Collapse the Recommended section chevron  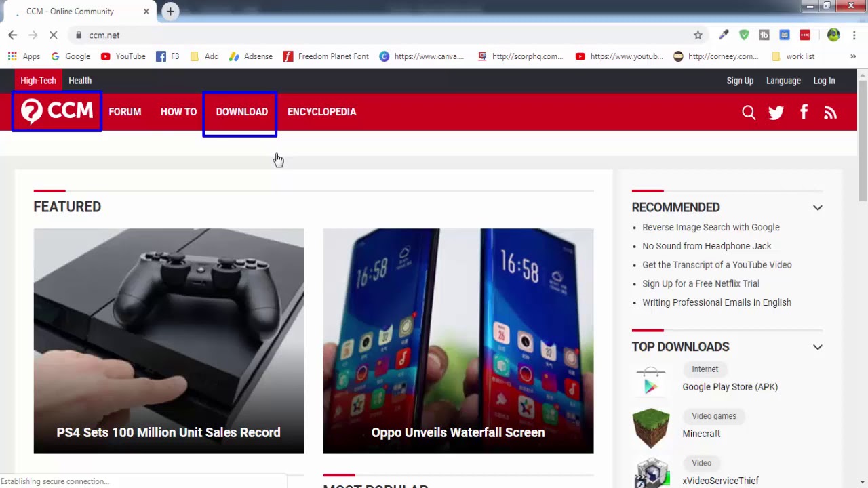818,208
